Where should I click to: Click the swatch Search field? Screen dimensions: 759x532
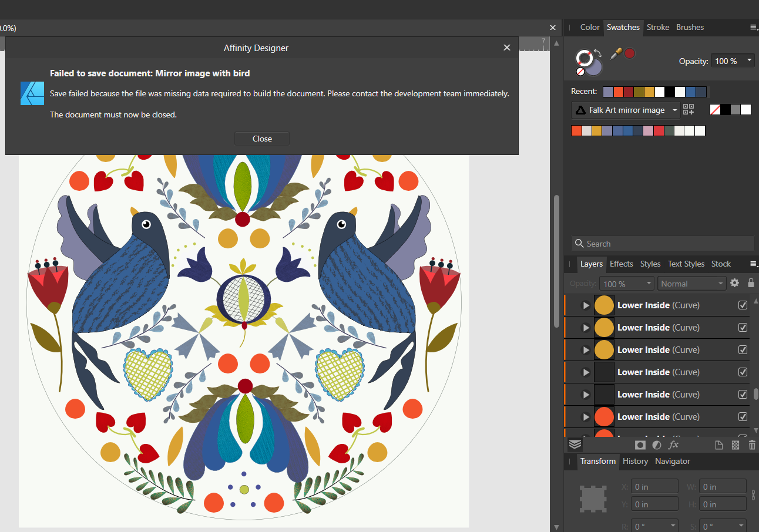[663, 244]
